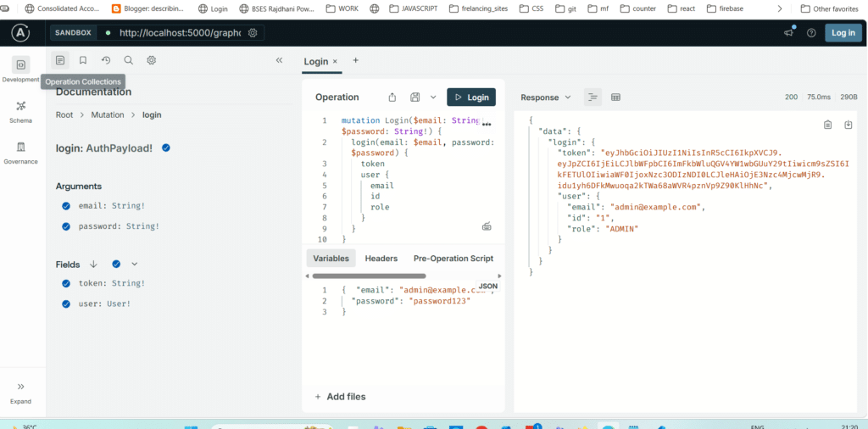Click the 200 response status code
This screenshot has width=868, height=429.
coord(791,97)
